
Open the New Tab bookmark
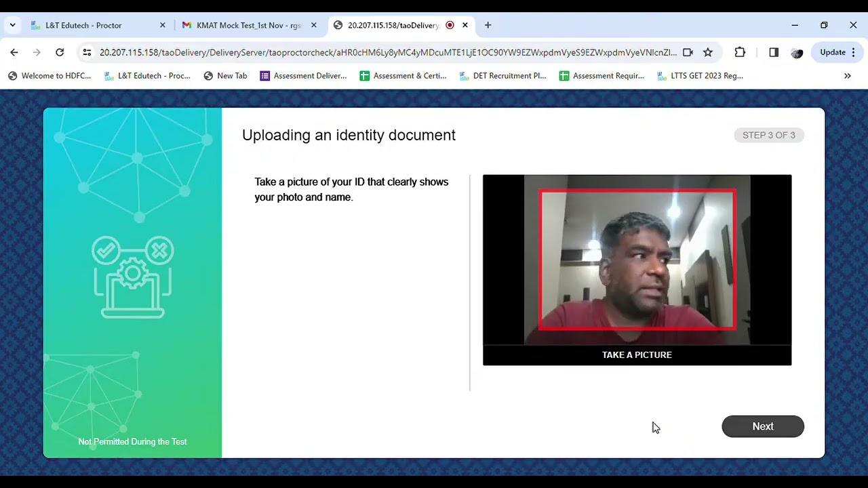(225, 76)
